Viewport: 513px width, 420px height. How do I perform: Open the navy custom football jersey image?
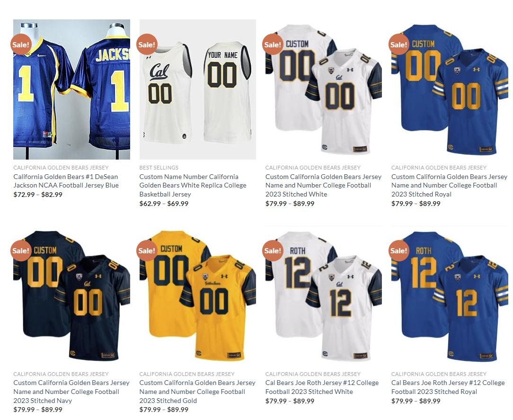(71, 295)
